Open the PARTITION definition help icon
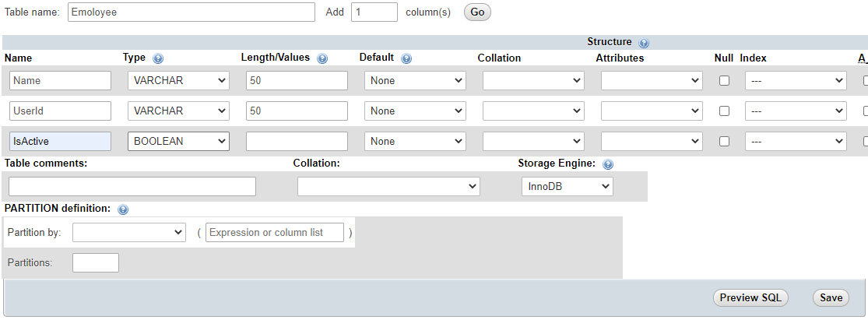Screen dimensions: 868x320 tap(123, 209)
